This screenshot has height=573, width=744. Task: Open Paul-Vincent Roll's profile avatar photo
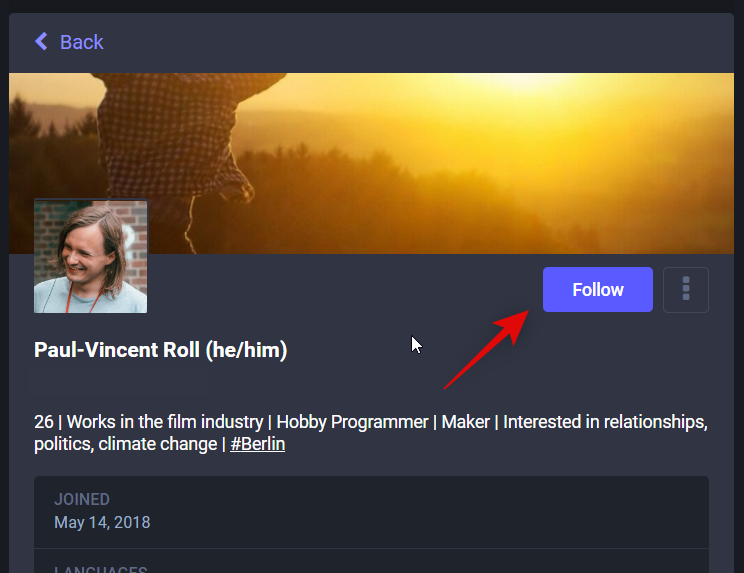91,257
